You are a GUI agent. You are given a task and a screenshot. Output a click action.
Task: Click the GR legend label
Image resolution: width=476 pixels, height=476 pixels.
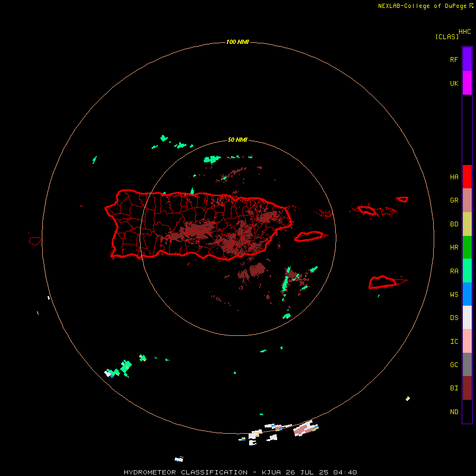click(454, 200)
